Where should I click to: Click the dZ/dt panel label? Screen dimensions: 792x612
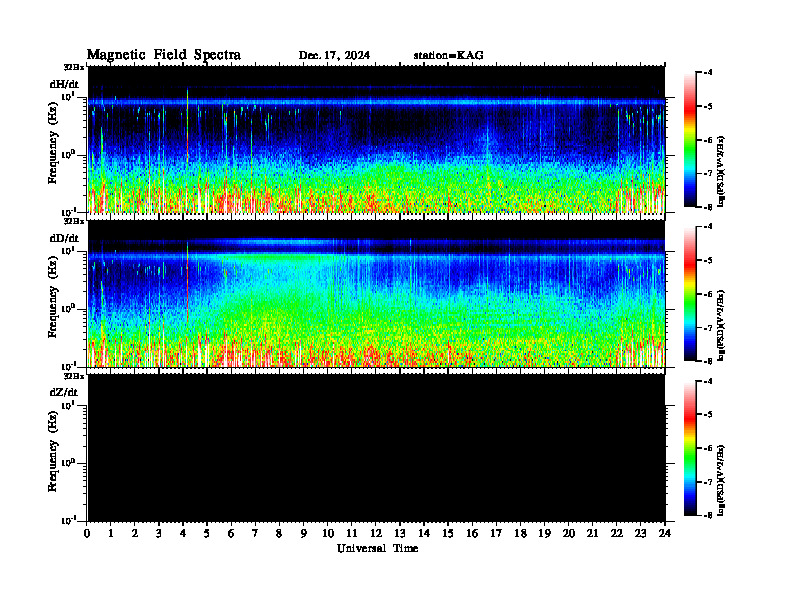pyautogui.click(x=64, y=392)
